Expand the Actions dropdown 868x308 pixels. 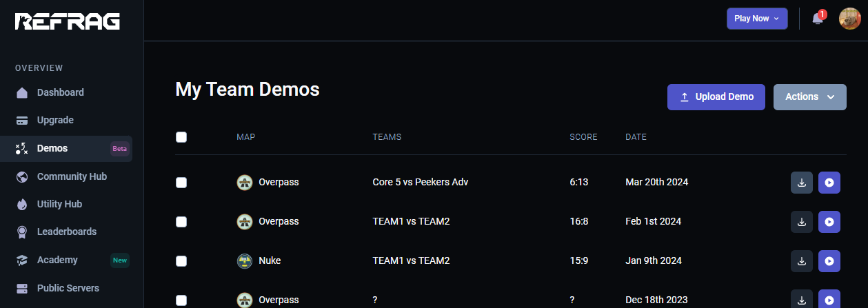coord(810,97)
